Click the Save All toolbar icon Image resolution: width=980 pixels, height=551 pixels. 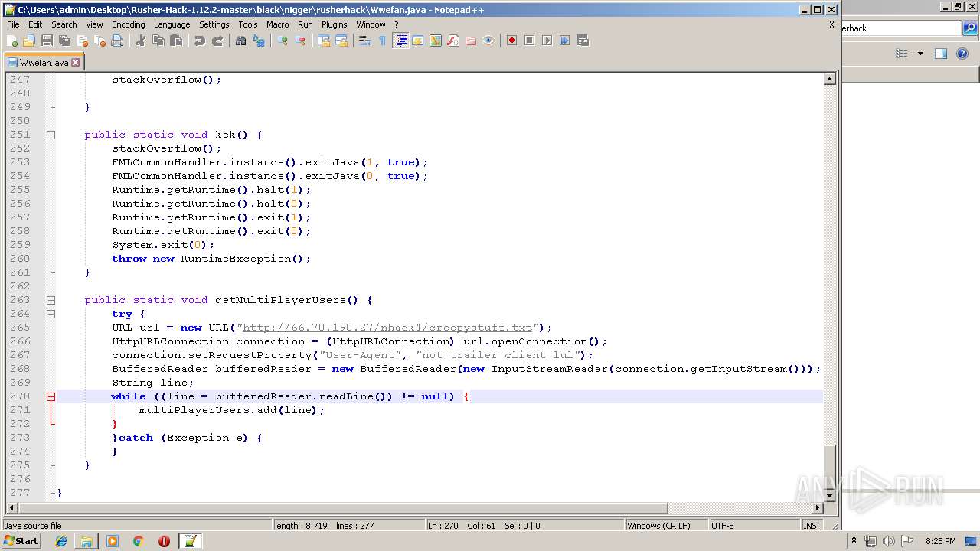(64, 41)
